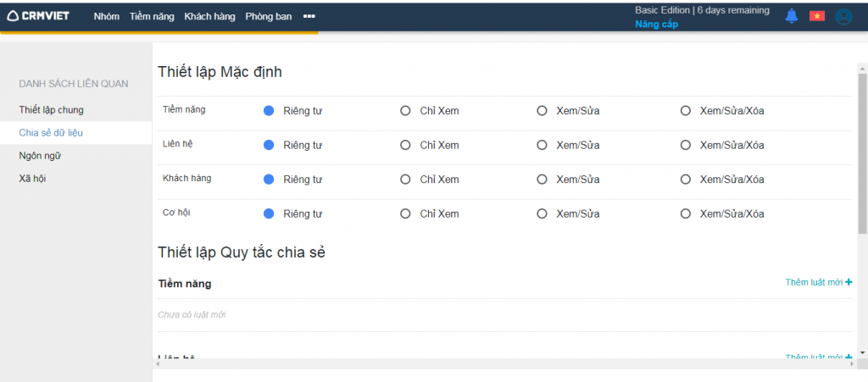Click plus icon to add Tiềm năng rule
Screen dimensions: 868x382
coord(849,282)
